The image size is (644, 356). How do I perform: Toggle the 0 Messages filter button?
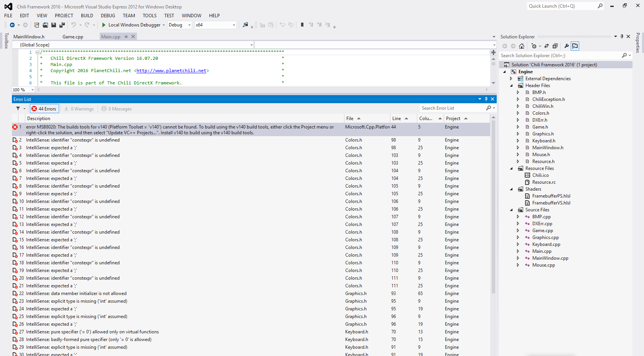click(117, 109)
